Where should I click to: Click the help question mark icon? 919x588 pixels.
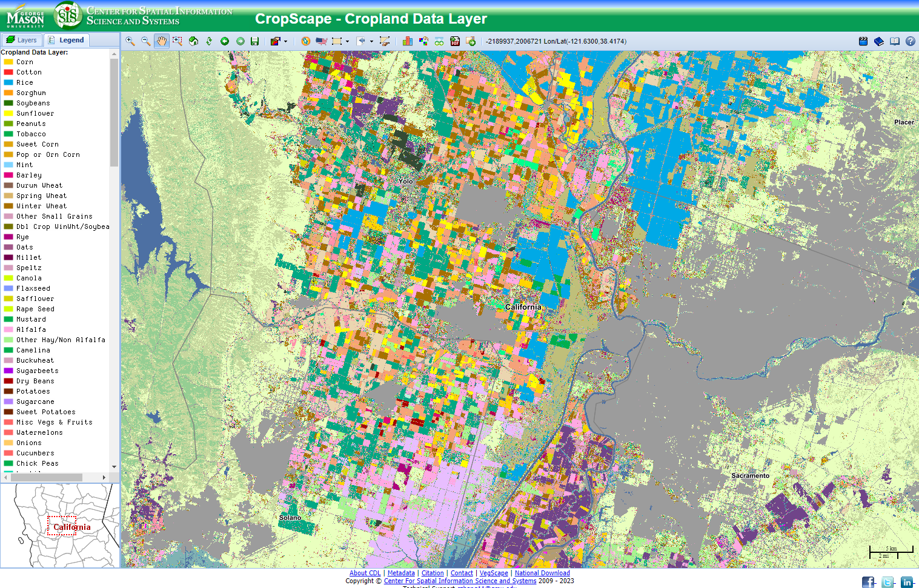[x=911, y=41]
